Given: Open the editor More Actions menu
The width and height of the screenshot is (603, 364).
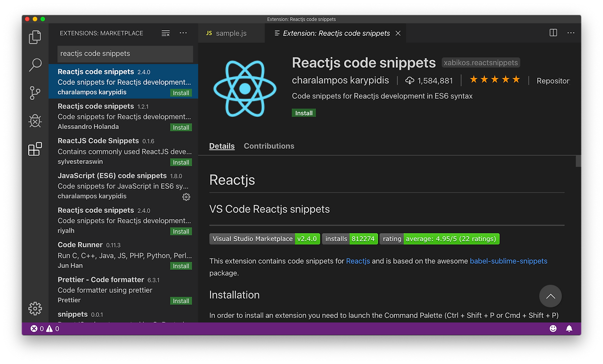Looking at the screenshot, I should 570,33.
